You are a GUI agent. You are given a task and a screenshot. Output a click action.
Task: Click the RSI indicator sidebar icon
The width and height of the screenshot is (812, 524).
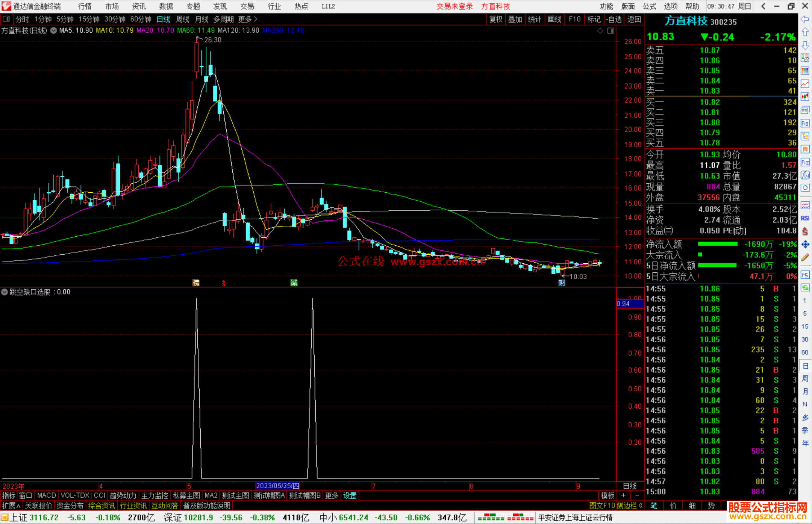click(x=805, y=218)
